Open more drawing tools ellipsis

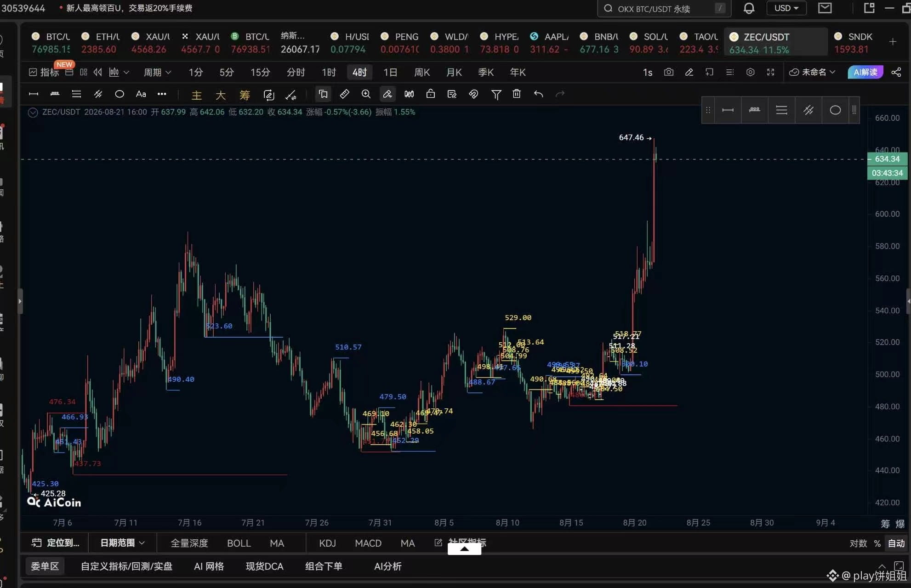click(162, 94)
